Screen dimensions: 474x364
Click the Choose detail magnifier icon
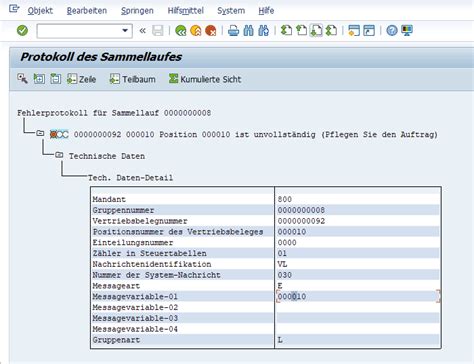22,79
